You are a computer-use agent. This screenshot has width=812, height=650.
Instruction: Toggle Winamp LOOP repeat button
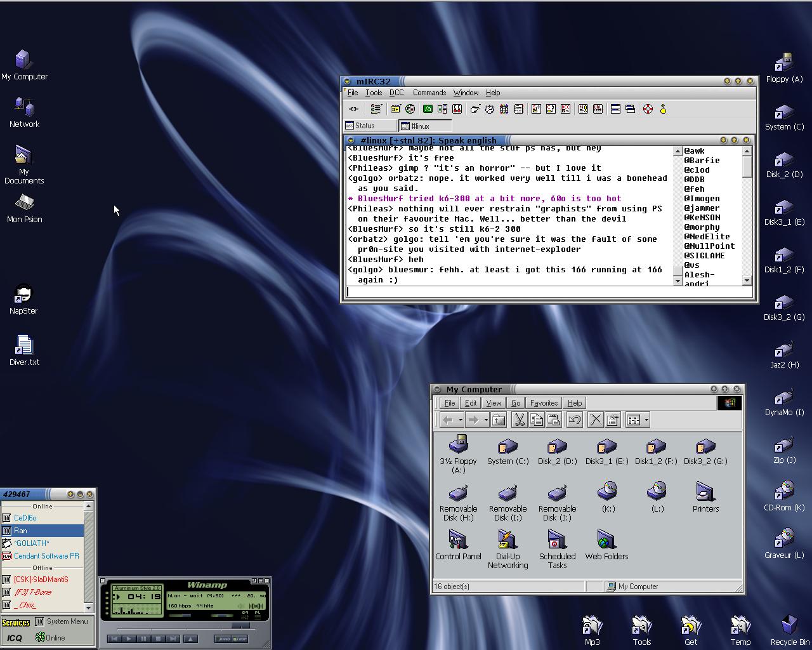pyautogui.click(x=240, y=639)
